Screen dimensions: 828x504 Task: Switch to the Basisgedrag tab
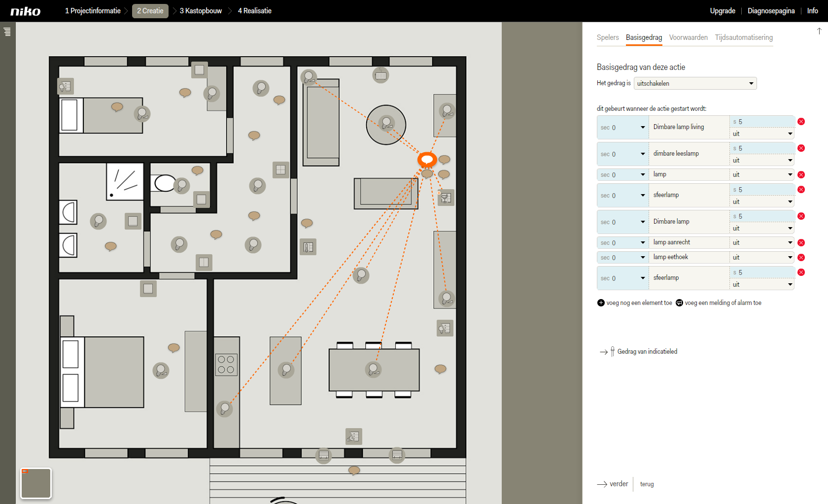coord(644,37)
